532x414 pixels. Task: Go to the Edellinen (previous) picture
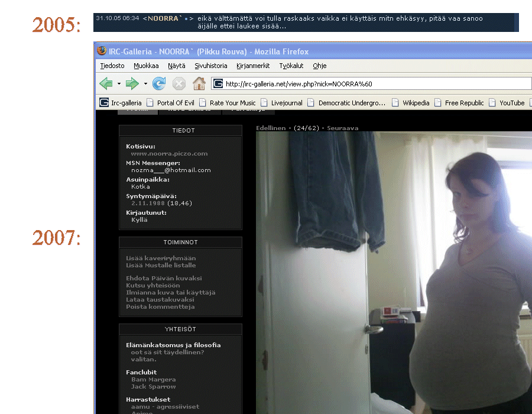[x=271, y=128]
